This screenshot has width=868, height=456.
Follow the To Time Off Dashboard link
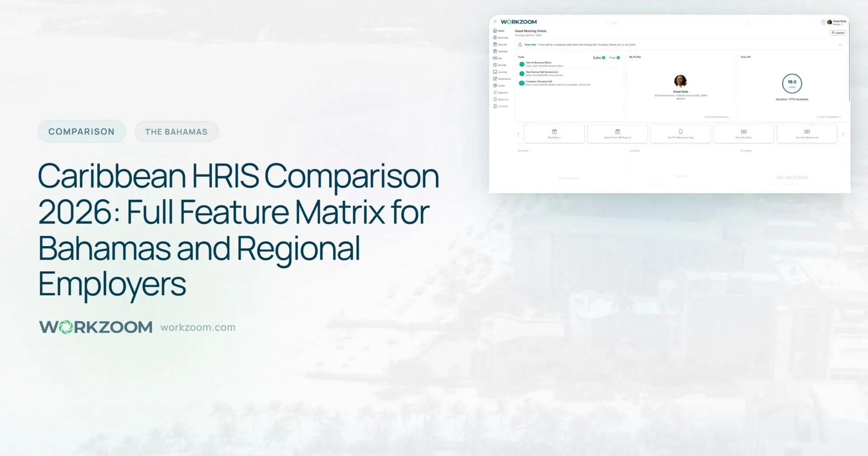pos(829,117)
